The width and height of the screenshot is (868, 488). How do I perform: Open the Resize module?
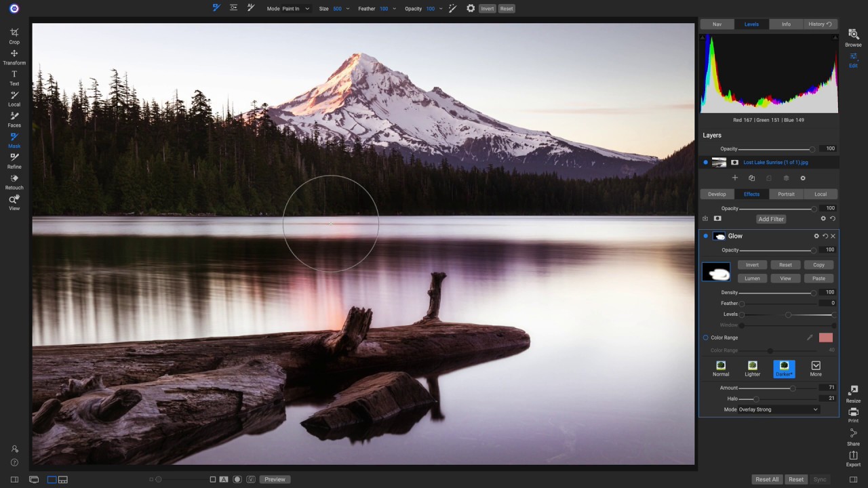coord(853,394)
